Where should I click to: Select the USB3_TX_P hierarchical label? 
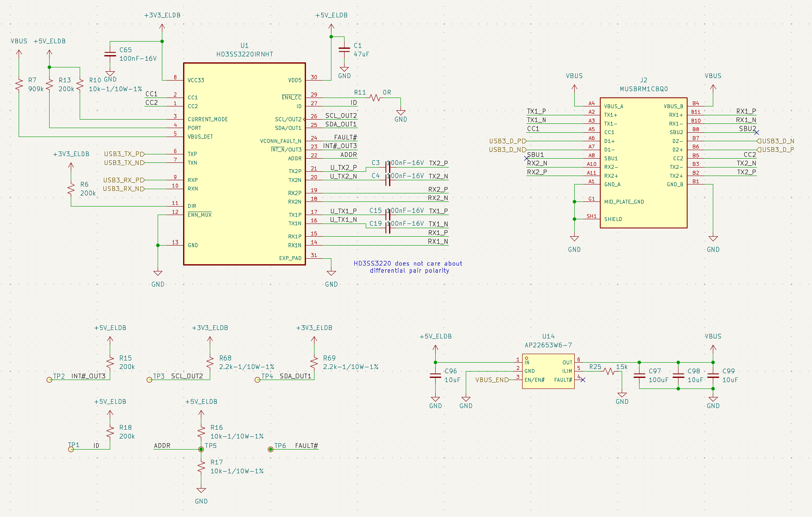click(x=125, y=154)
